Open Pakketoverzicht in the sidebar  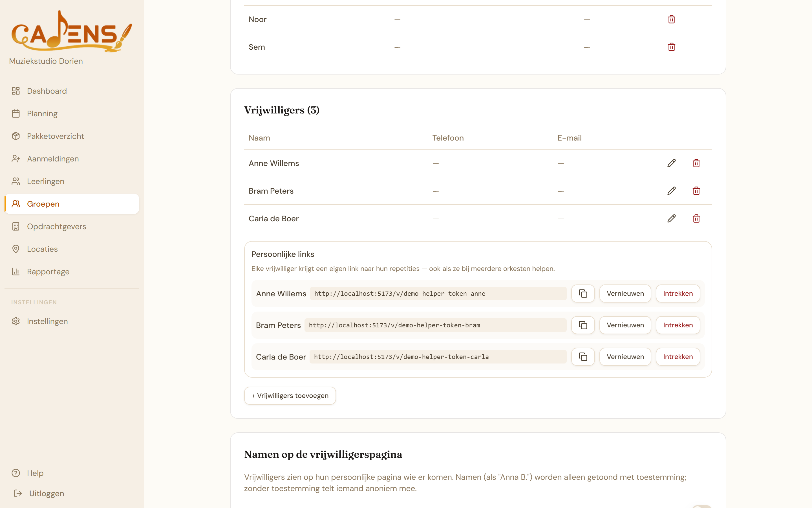72,136
